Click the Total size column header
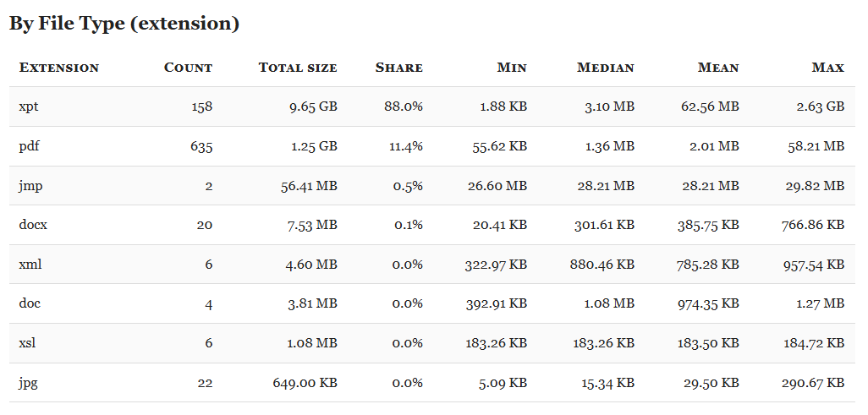Viewport: 868px width, 415px height. click(x=298, y=68)
